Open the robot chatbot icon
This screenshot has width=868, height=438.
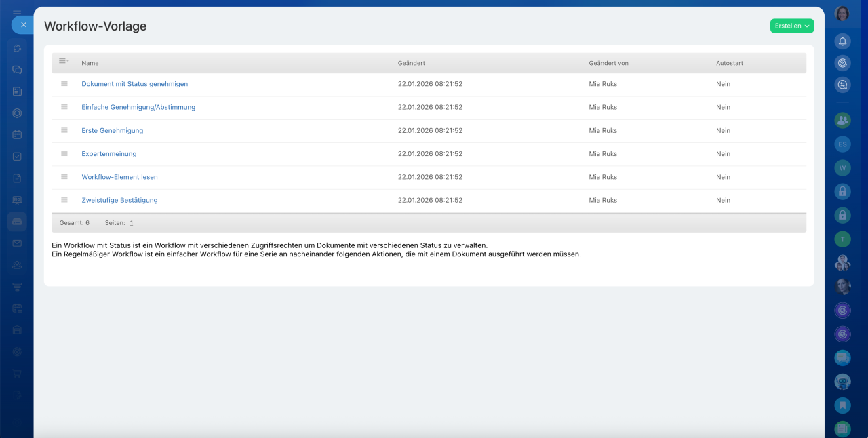click(842, 382)
